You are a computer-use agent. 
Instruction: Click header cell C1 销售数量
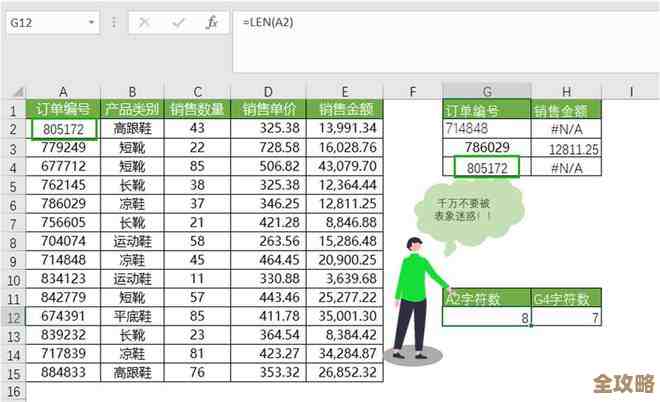pos(197,109)
